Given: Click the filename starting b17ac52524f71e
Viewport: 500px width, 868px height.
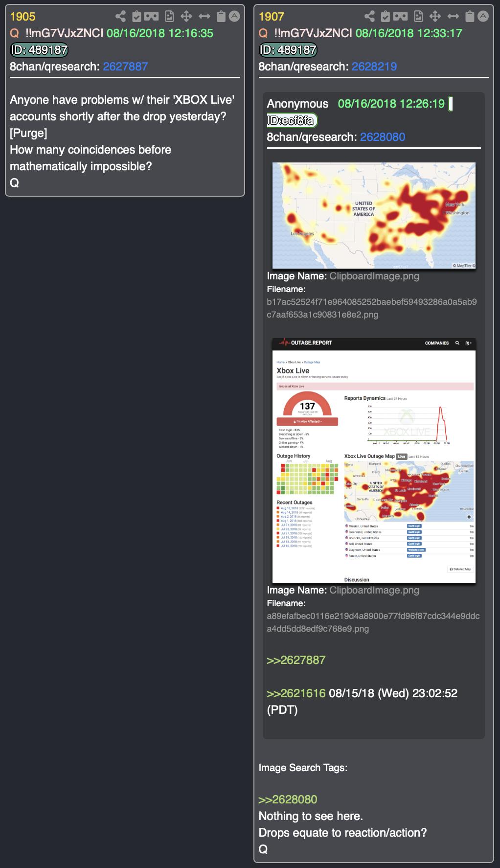Looking at the screenshot, I should pyautogui.click(x=372, y=308).
